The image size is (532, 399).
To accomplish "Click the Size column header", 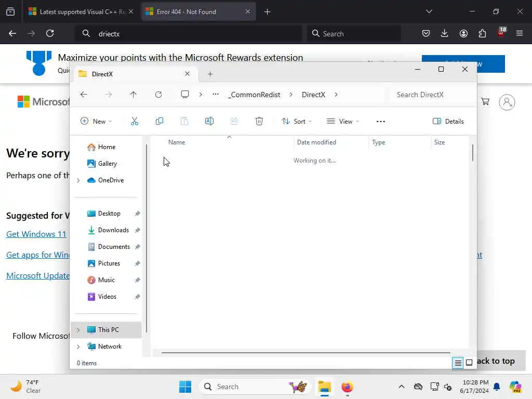I will (x=440, y=142).
